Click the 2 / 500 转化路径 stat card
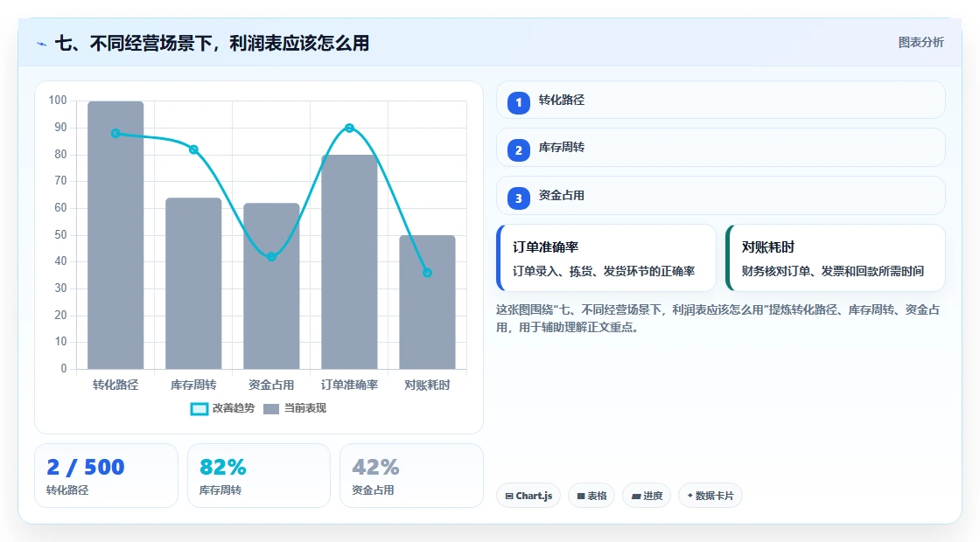980x542 pixels. pyautogui.click(x=106, y=476)
